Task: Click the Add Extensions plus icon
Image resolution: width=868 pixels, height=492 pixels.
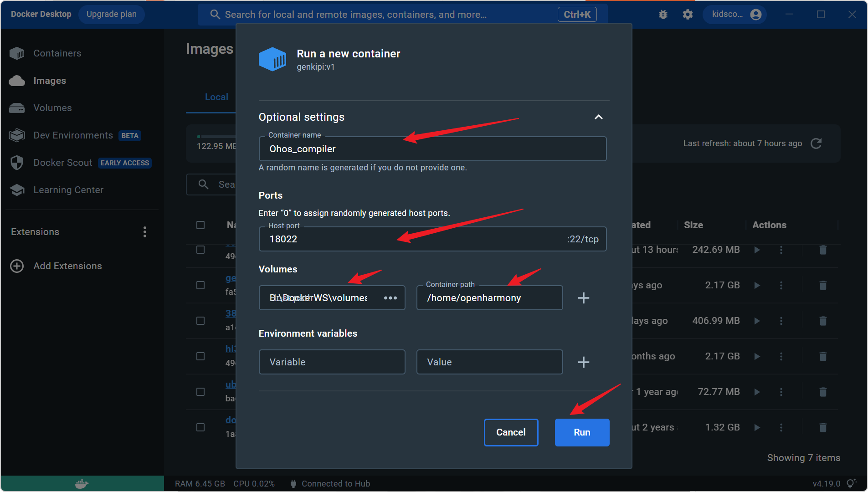Action: [x=17, y=266]
